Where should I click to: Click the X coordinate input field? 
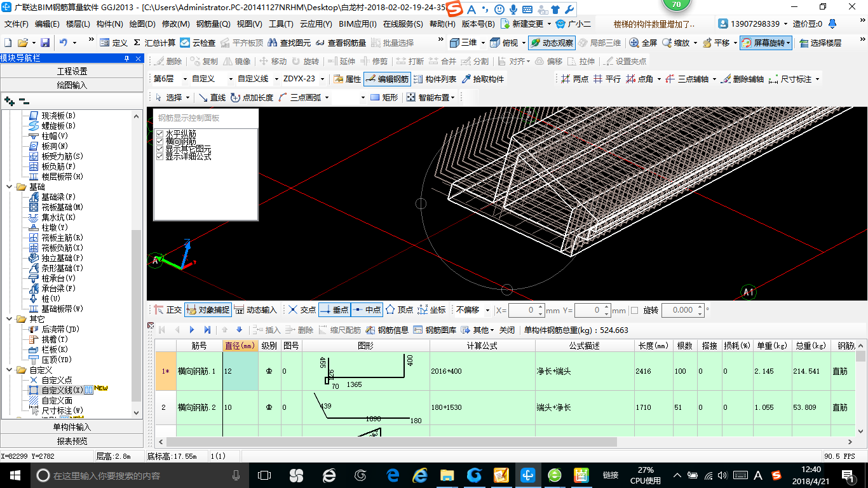pyautogui.click(x=522, y=310)
